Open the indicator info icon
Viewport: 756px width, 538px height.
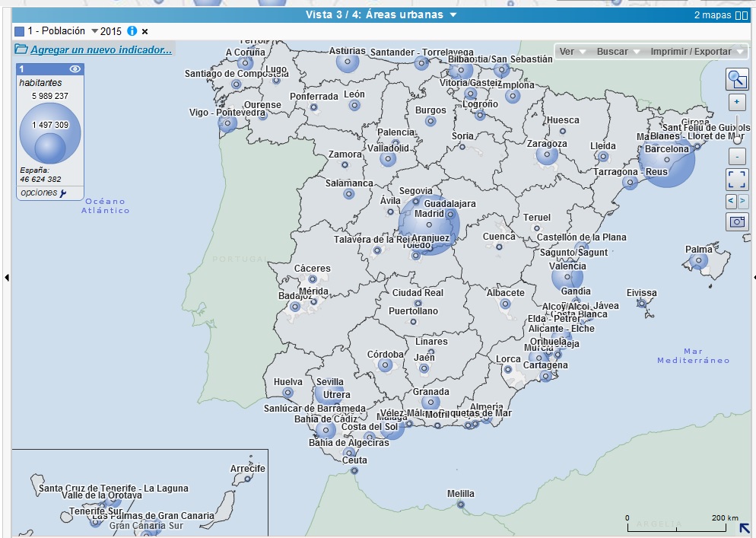tap(132, 31)
